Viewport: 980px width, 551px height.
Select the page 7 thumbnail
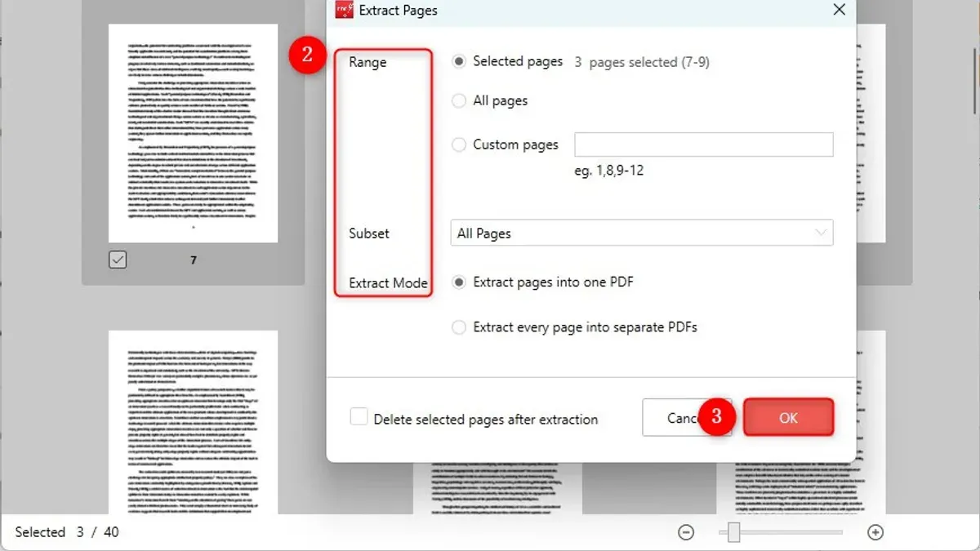click(194, 133)
